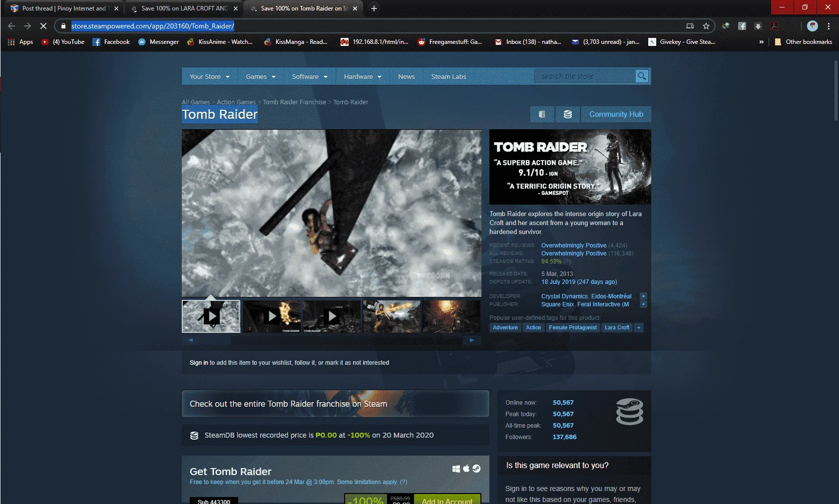Expand the publisher list plus button

point(643,304)
